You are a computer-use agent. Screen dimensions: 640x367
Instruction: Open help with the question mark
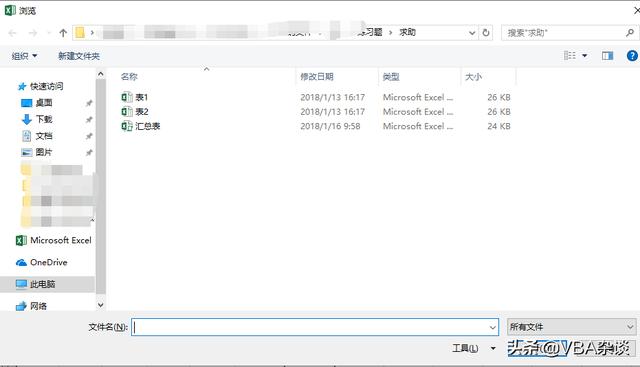[x=632, y=56]
